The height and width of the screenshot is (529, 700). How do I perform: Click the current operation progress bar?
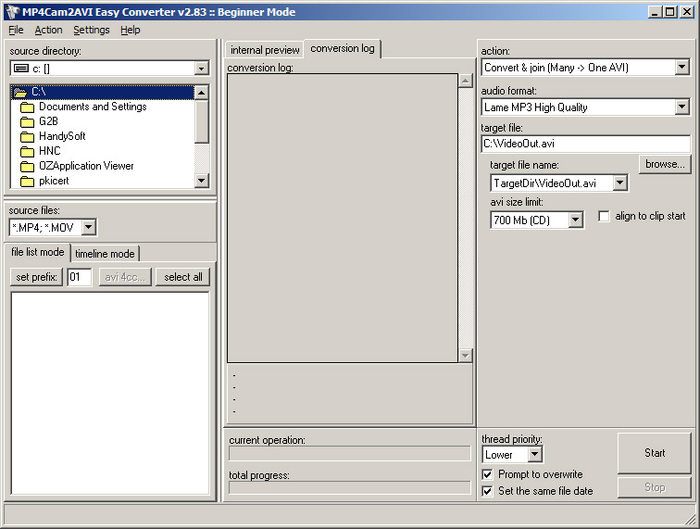coord(350,454)
